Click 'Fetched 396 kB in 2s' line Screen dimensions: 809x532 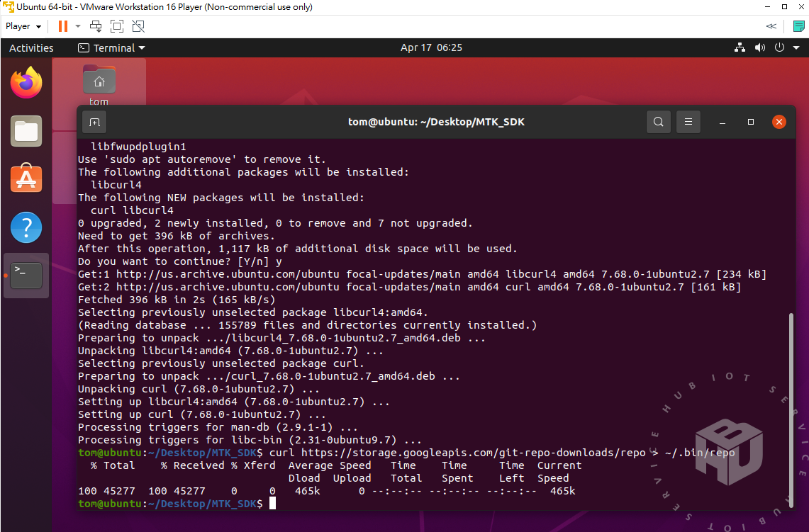tap(177, 300)
